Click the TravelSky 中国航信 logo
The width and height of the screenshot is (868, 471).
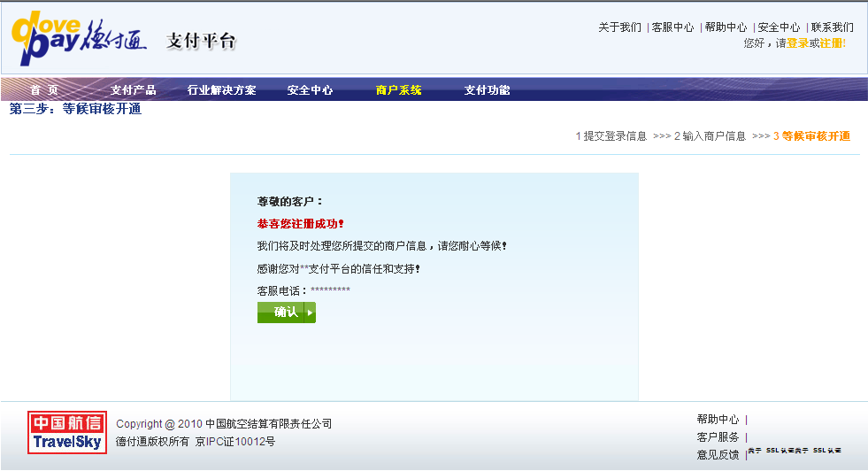tap(66, 432)
